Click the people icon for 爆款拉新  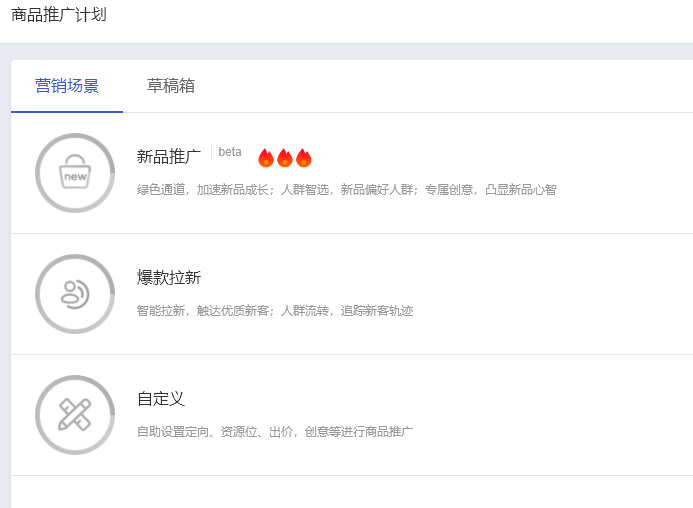tap(75, 294)
